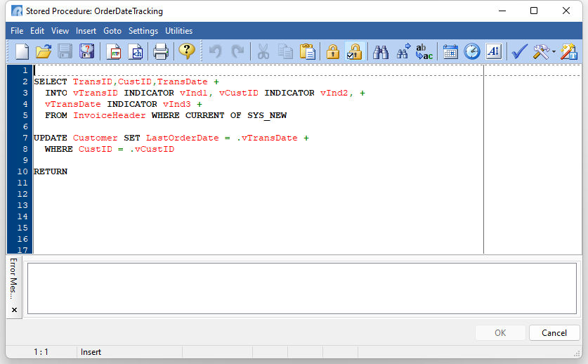Click the Find binoculars icon

381,52
